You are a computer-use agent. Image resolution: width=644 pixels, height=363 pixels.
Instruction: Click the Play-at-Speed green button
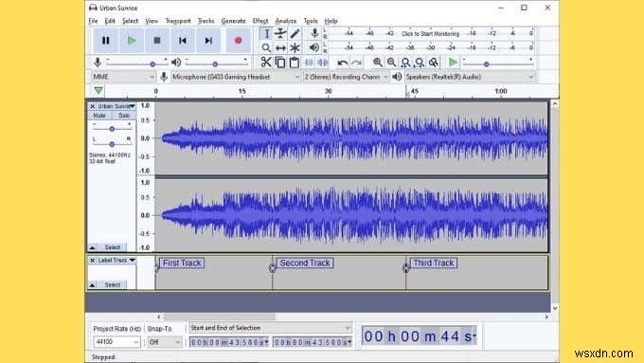click(x=453, y=63)
